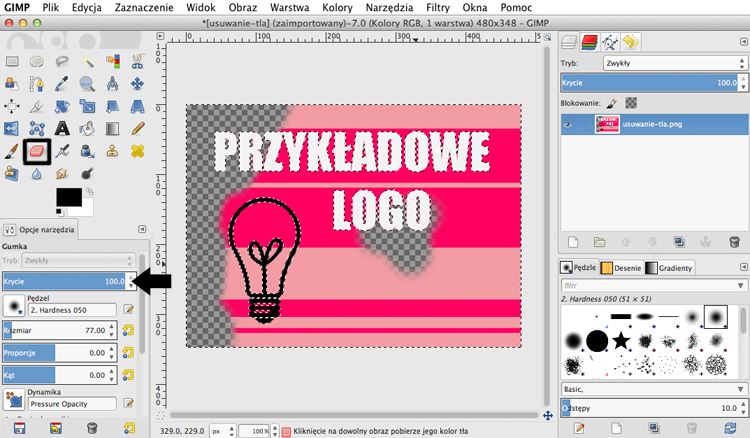Save tool preset at panel bottom
Screen dimensions: 750x438
20,428
